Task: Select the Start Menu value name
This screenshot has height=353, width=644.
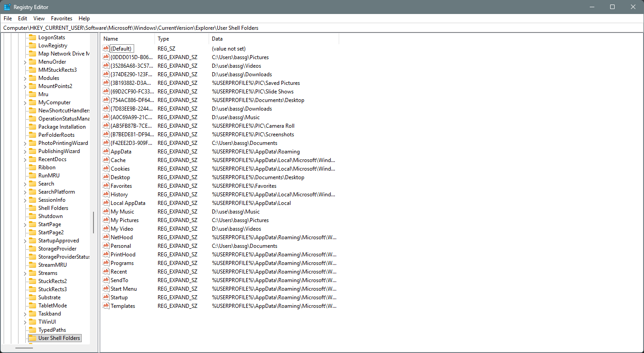Action: click(x=124, y=289)
